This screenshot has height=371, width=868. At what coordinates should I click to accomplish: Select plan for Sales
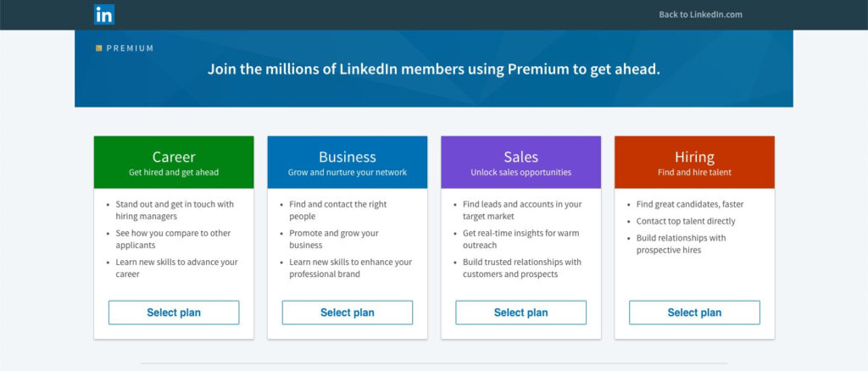click(x=521, y=313)
